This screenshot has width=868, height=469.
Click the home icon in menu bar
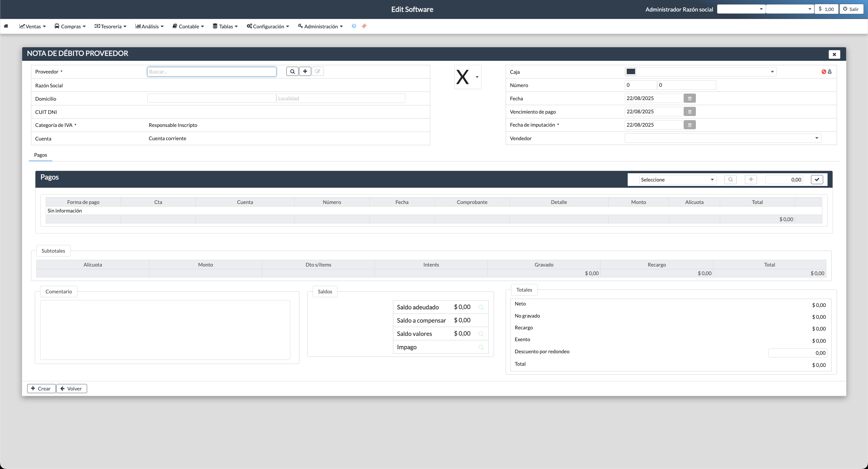[6, 26]
